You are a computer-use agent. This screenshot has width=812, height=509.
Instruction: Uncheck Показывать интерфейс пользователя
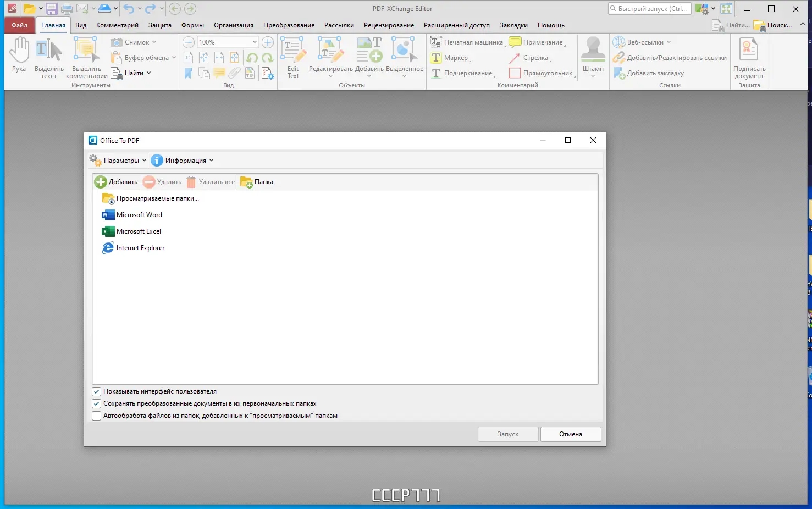click(97, 392)
